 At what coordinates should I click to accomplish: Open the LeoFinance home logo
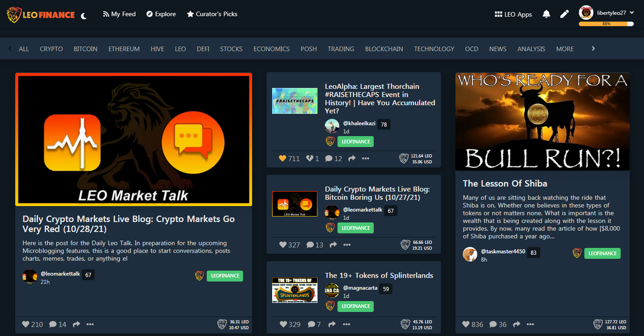40,15
